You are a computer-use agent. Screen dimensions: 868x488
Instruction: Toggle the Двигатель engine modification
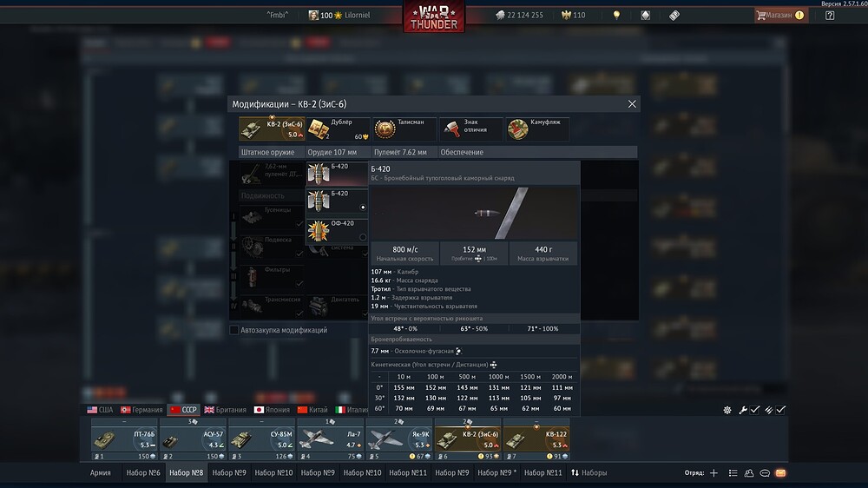tap(337, 307)
